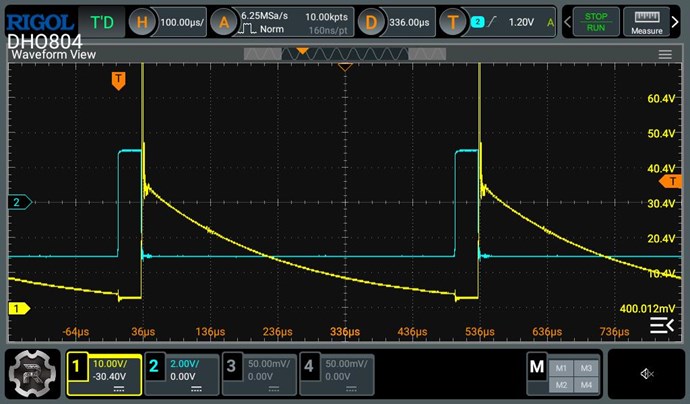Open channel 3 50.00mV/ settings
This screenshot has width=690, height=404.
[x=268, y=364]
